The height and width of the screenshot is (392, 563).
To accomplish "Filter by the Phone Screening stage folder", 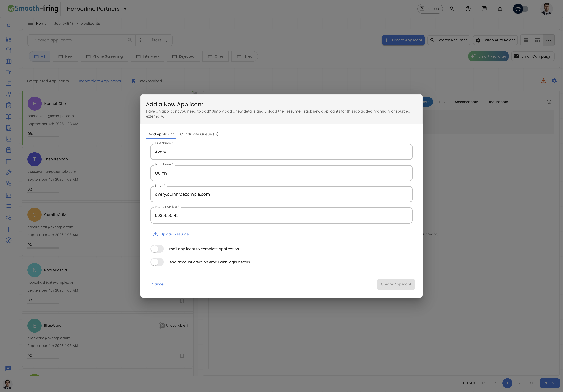I will pos(104,56).
